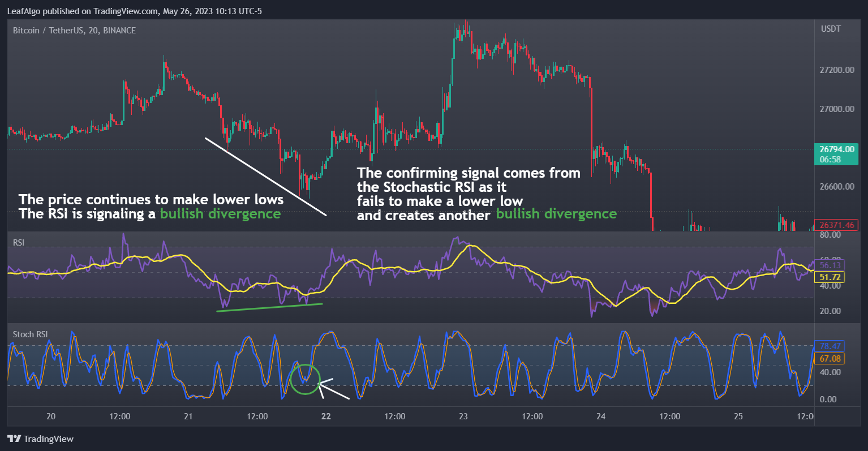The image size is (868, 451).
Task: Click the 'Bitcoin / TetherUS, 20, BINANCE' chart title
Action: pyautogui.click(x=74, y=31)
